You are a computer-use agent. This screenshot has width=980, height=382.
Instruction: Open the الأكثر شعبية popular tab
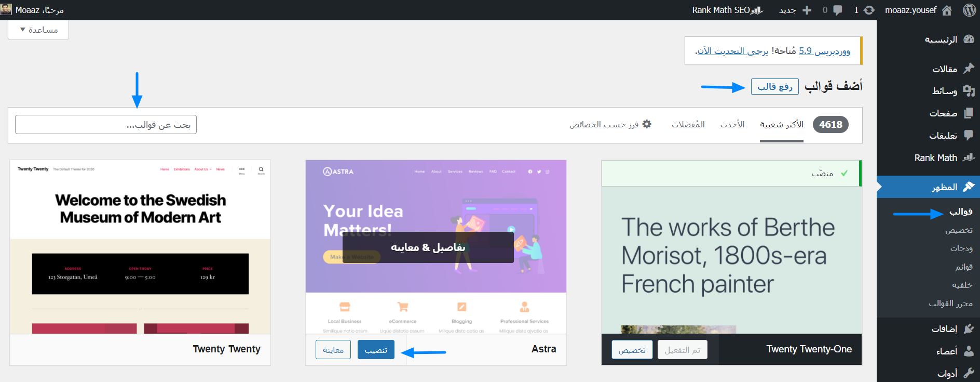click(x=782, y=124)
